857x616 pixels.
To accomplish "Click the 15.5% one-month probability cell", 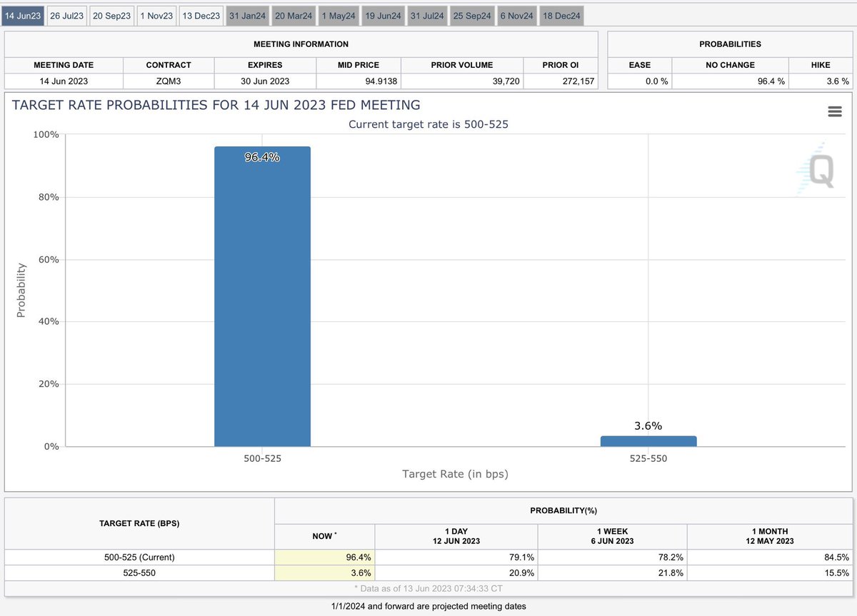I will [x=770, y=573].
